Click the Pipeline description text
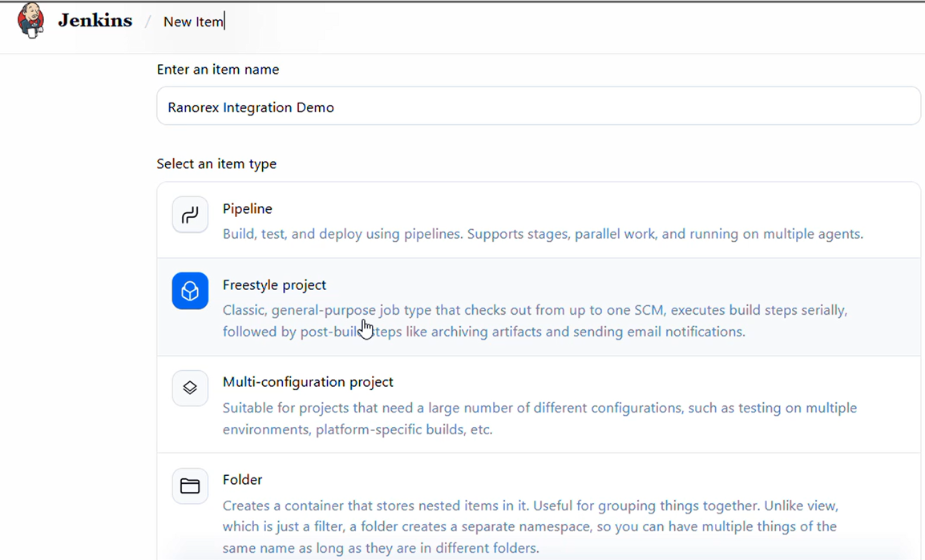 (x=543, y=234)
